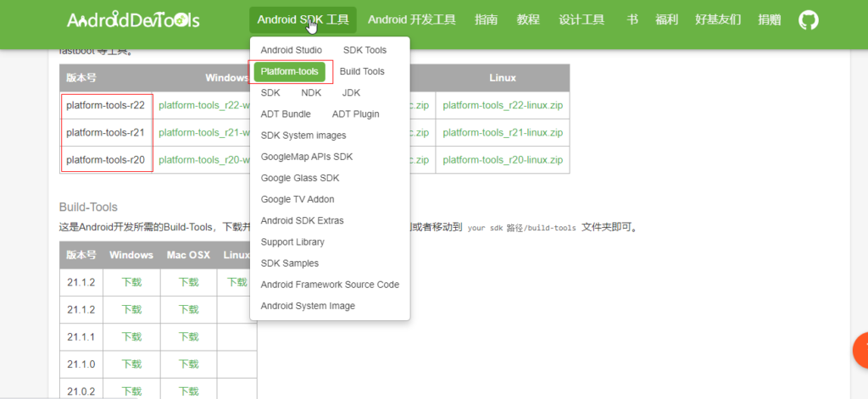Image resolution: width=868 pixels, height=399 pixels.
Task: Download platform-tools_r20-linux.zip
Action: coord(503,159)
